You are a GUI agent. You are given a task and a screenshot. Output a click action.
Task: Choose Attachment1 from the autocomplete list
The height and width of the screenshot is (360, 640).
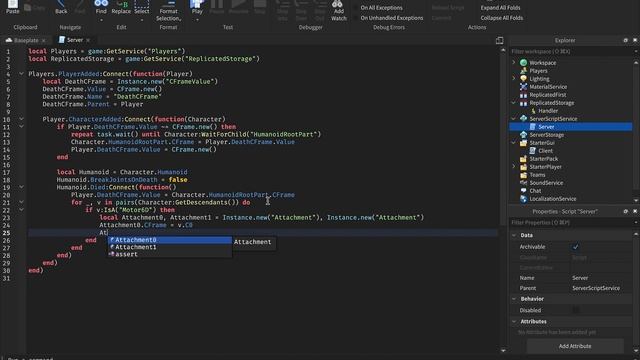[x=170, y=247]
